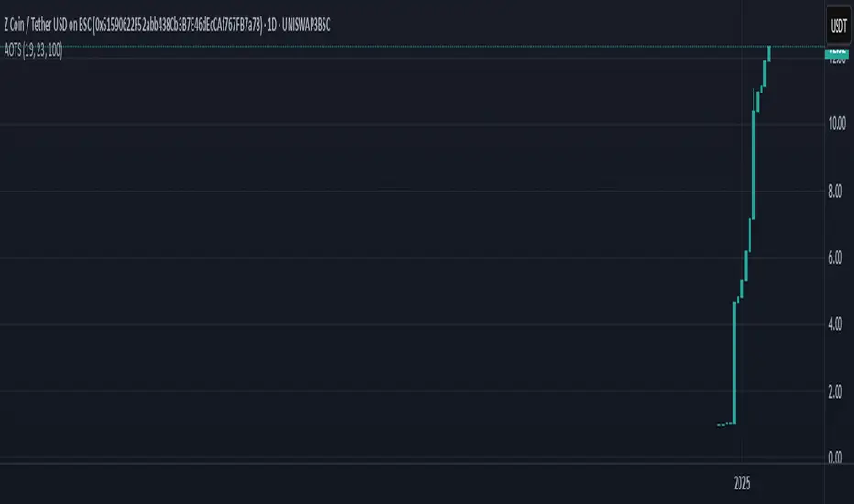Click the green current price label on the price axis
Image resolution: width=854 pixels, height=504 pixels.
point(837,54)
